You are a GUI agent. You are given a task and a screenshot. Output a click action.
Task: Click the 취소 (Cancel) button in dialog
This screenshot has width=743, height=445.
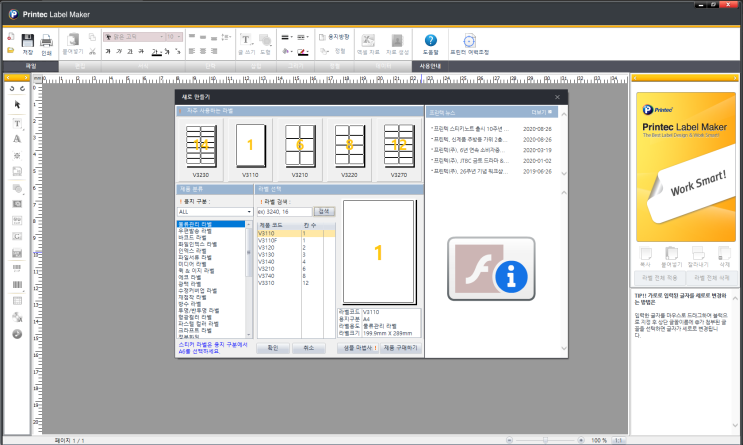308,348
